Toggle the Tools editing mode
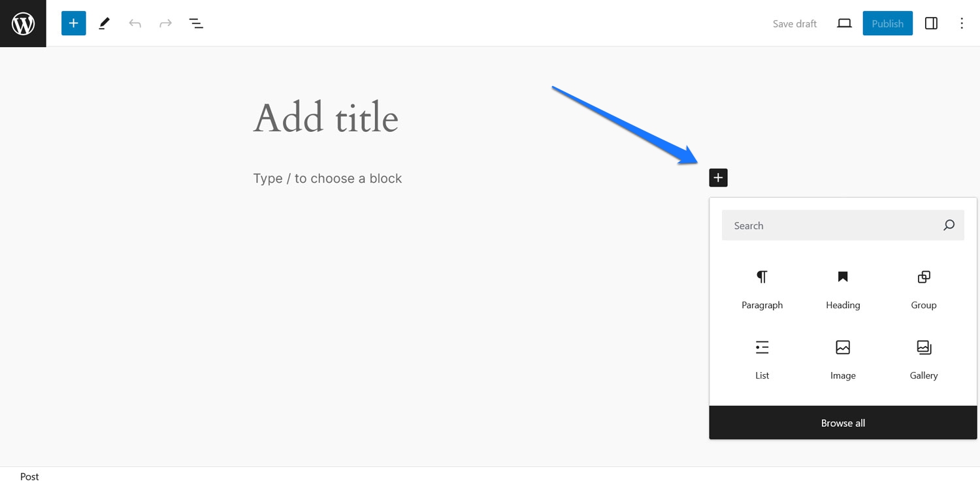This screenshot has height=485, width=980. pos(103,23)
